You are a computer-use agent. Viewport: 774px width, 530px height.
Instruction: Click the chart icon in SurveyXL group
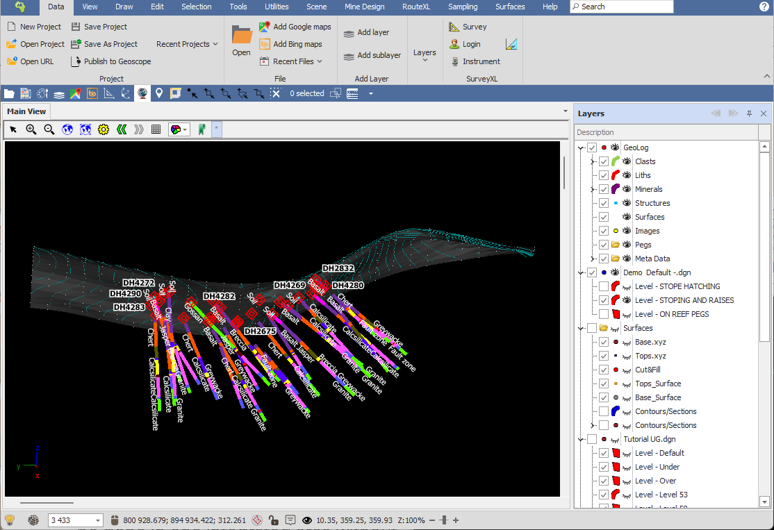(511, 44)
